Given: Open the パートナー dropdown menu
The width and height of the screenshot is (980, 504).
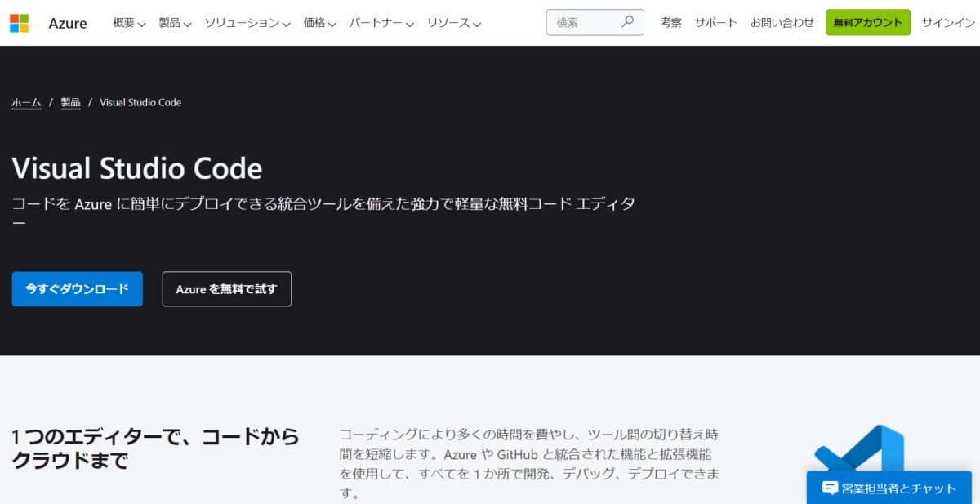Looking at the screenshot, I should coord(381,23).
